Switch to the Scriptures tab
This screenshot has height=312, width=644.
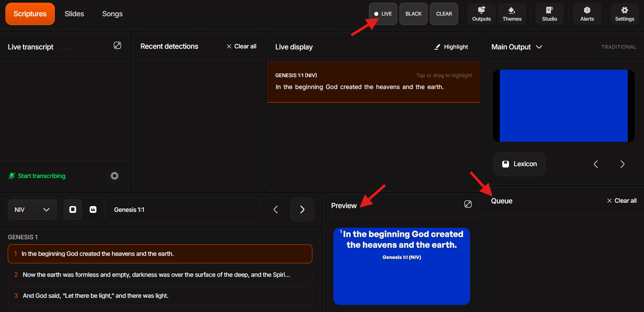tap(30, 14)
